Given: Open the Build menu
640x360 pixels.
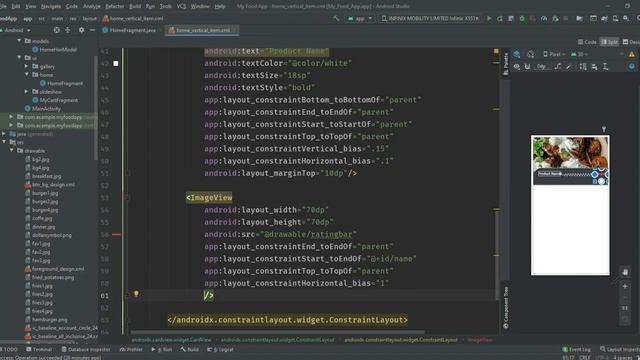Looking at the screenshot, I should click(135, 6).
